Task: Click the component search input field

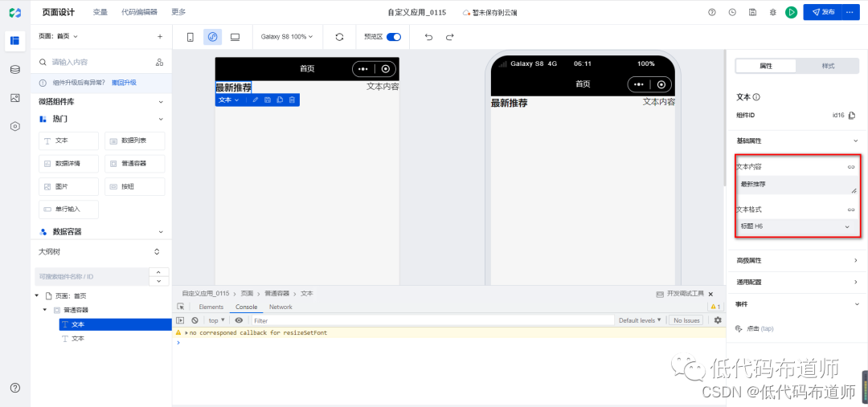Action: [x=94, y=62]
